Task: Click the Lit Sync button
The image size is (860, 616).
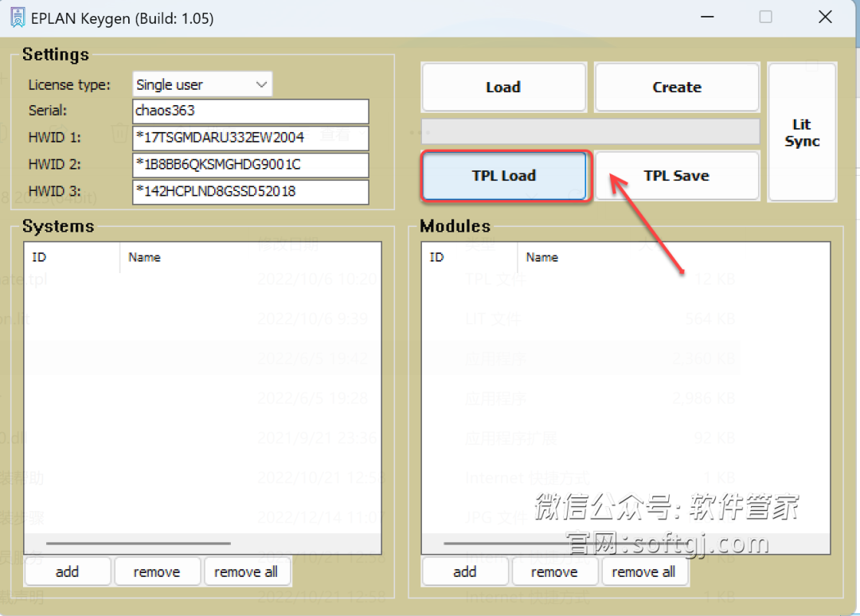Action: coord(802,132)
